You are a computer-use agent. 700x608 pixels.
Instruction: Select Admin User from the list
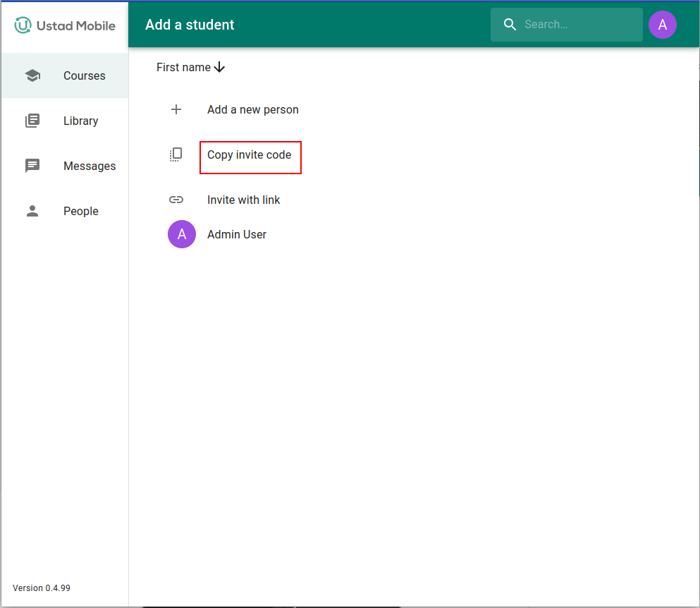pos(236,234)
